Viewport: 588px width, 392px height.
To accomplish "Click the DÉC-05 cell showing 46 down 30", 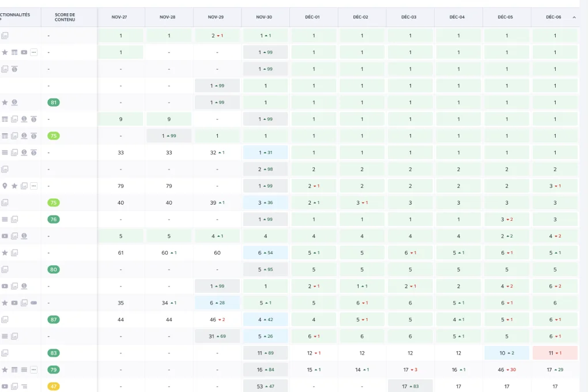I will [x=507, y=370].
